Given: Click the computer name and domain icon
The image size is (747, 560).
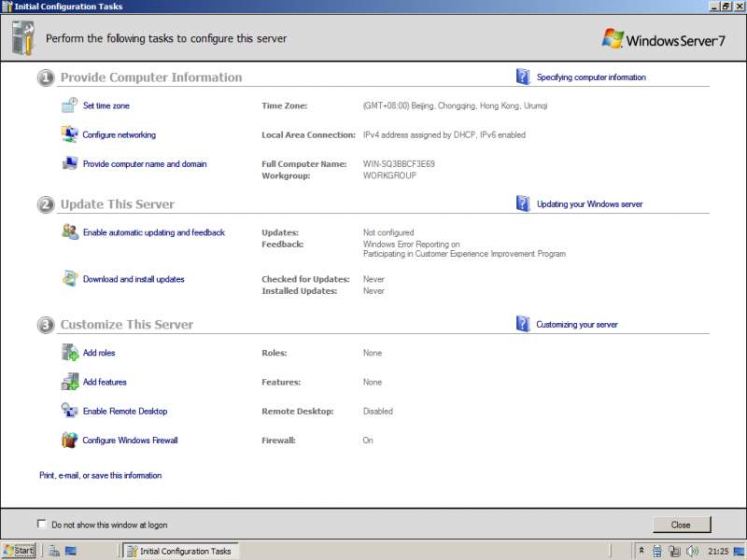Looking at the screenshot, I should (69, 163).
